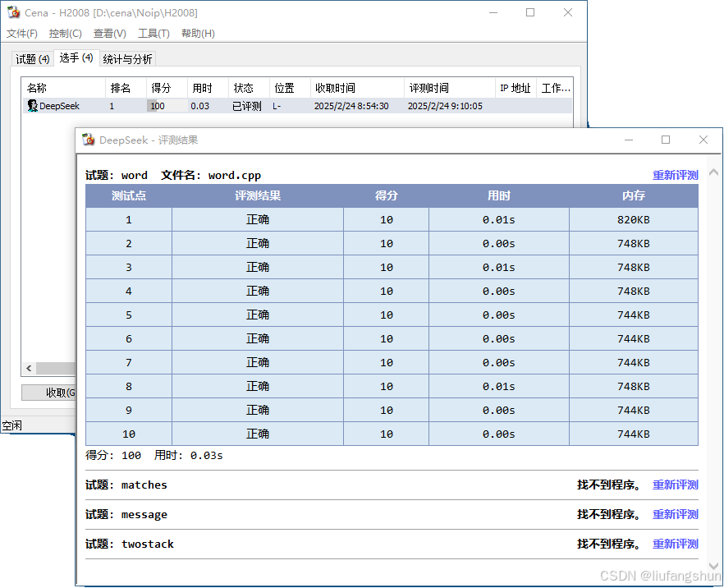This screenshot has width=724, height=588.
Task: Click evaluation time 2025/2/24 9:10:05
Action: tap(445, 106)
